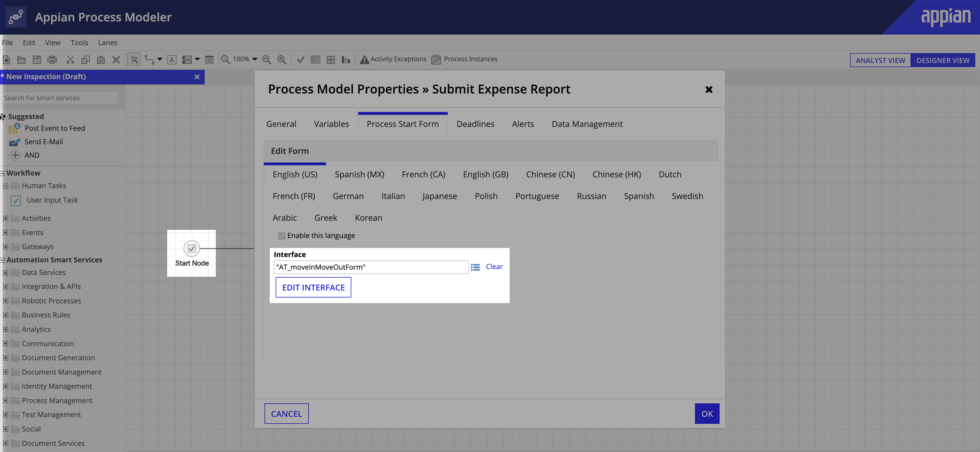Zoom out using the minus magnifier
This screenshot has width=980, height=452.
point(267,60)
